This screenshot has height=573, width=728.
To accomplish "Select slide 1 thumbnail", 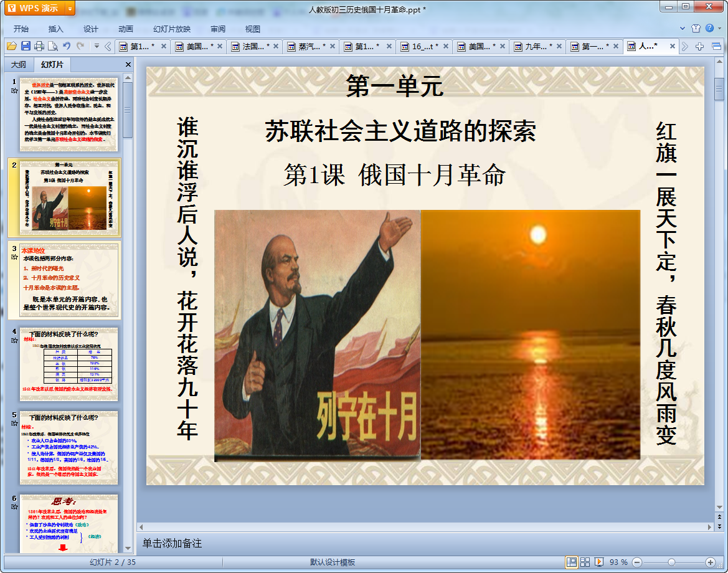I will [69, 115].
